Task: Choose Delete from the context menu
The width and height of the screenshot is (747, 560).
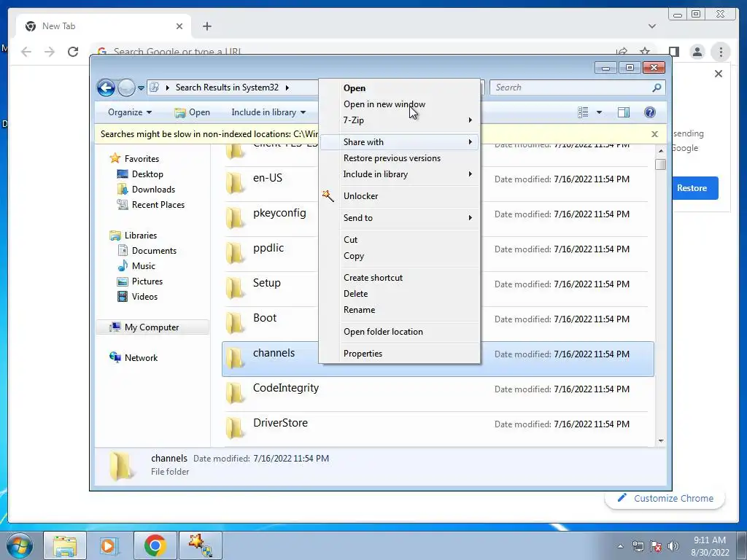Action: pos(400,294)
